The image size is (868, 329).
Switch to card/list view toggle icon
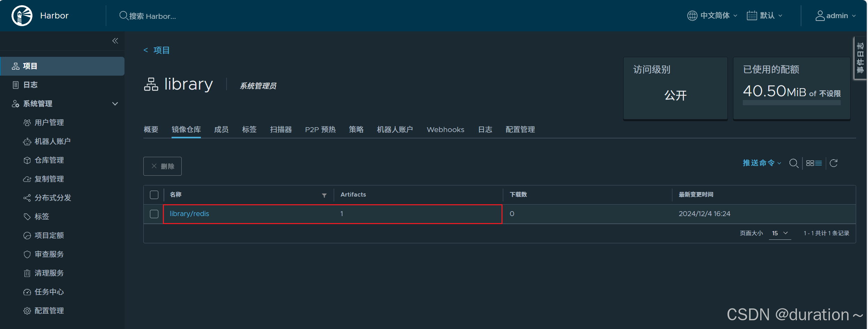coord(814,163)
